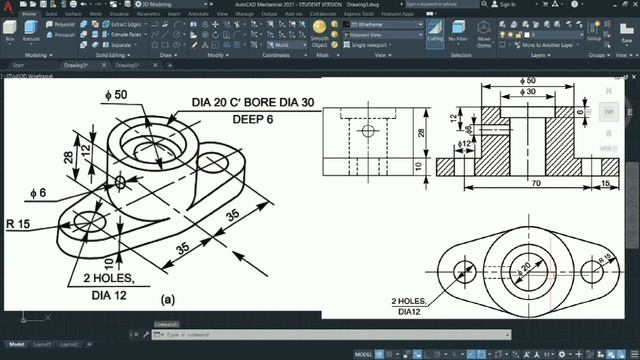Click the Separate solid tool
The height and width of the screenshot is (360, 640).
[x=118, y=45]
